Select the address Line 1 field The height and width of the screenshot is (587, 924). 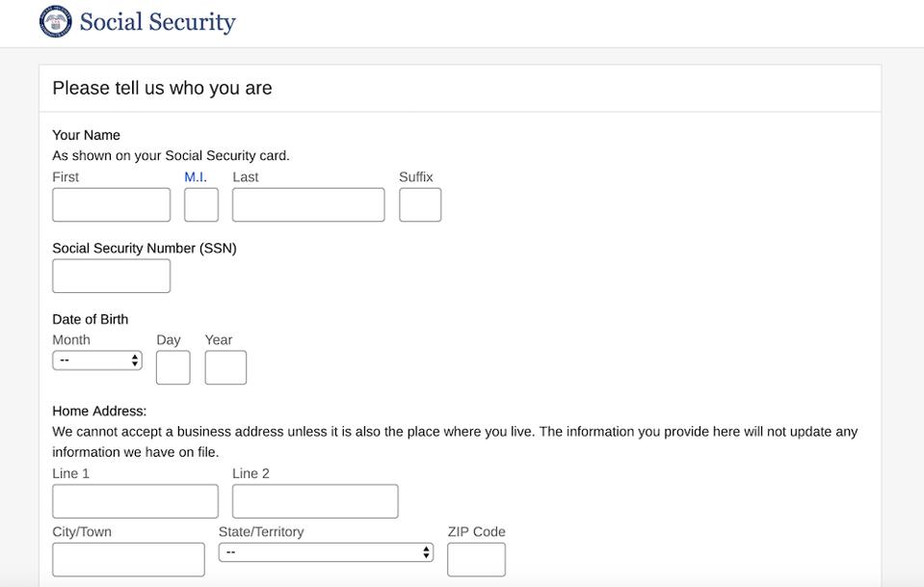pyautogui.click(x=135, y=501)
